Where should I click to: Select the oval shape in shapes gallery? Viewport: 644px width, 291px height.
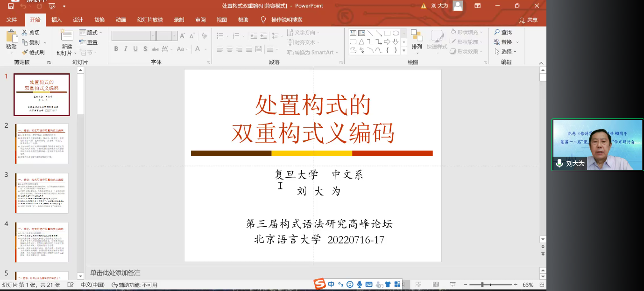[396, 33]
